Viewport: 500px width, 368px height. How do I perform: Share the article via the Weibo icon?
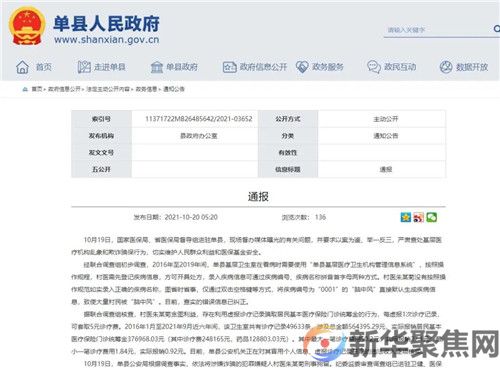418,217
